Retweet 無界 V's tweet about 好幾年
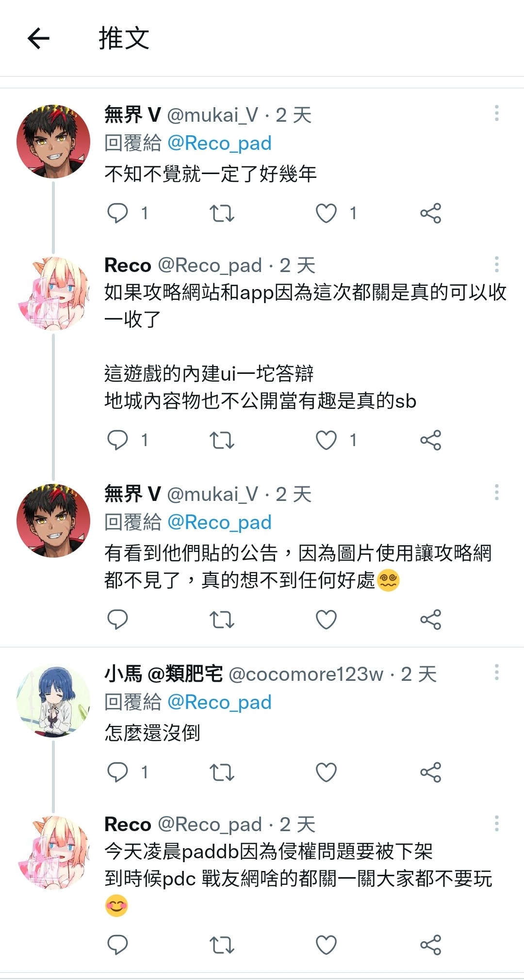This screenshot has height=980, width=524. [x=222, y=213]
